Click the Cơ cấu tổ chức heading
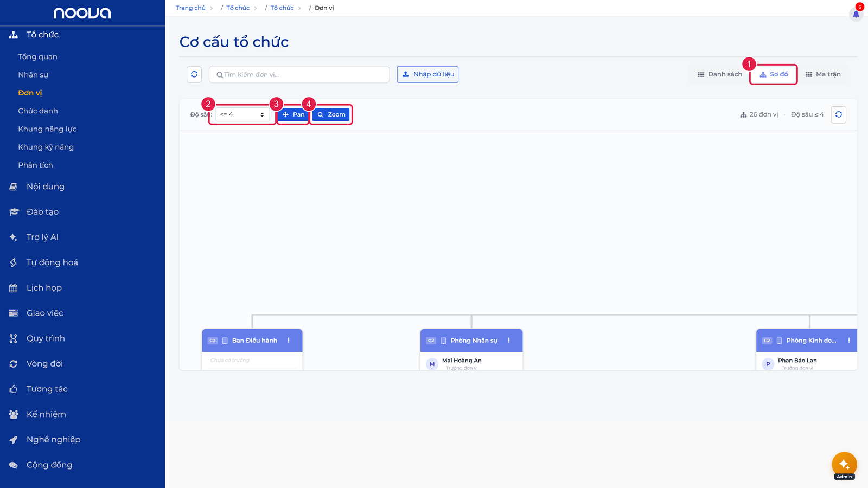 pyautogui.click(x=234, y=42)
